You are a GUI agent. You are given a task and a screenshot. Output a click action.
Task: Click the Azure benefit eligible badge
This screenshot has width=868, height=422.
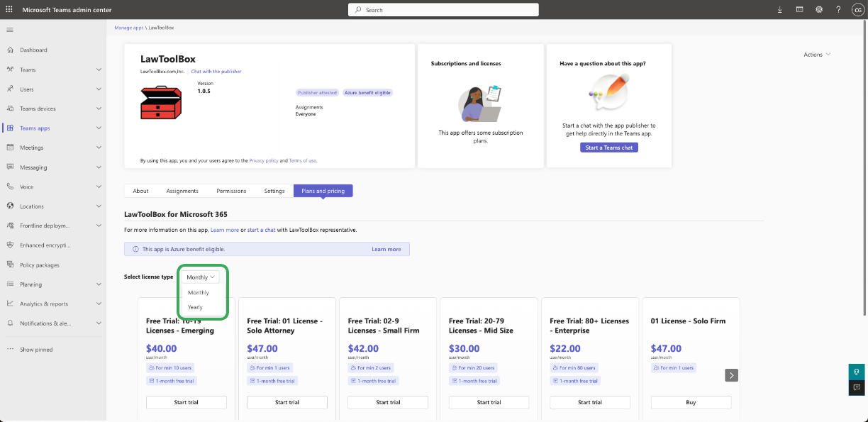pyautogui.click(x=367, y=93)
